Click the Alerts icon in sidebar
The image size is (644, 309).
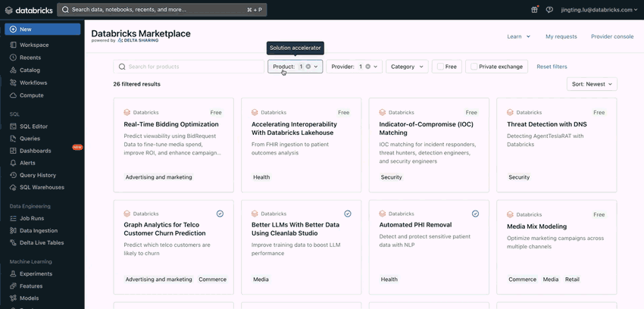coord(14,163)
